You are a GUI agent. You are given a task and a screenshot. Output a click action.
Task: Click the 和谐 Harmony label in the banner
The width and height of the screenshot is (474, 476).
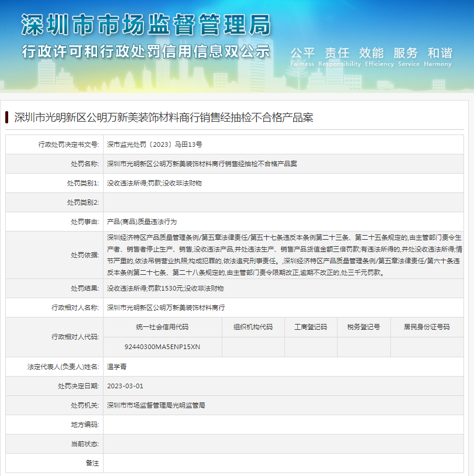pyautogui.click(x=441, y=52)
